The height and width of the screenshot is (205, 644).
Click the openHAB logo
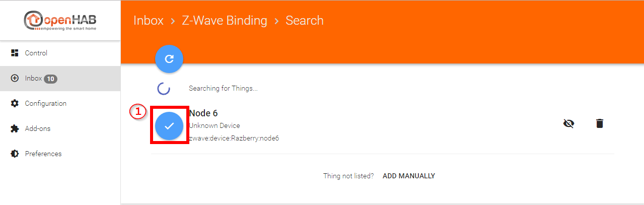[x=60, y=21]
